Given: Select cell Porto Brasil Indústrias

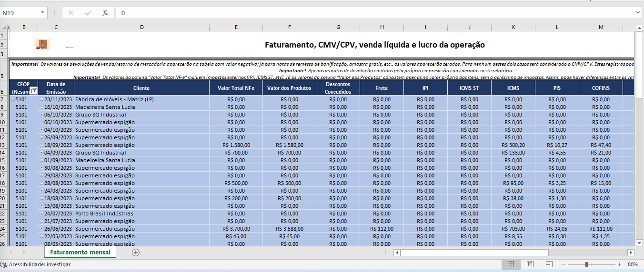Looking at the screenshot, I should coord(141,214).
